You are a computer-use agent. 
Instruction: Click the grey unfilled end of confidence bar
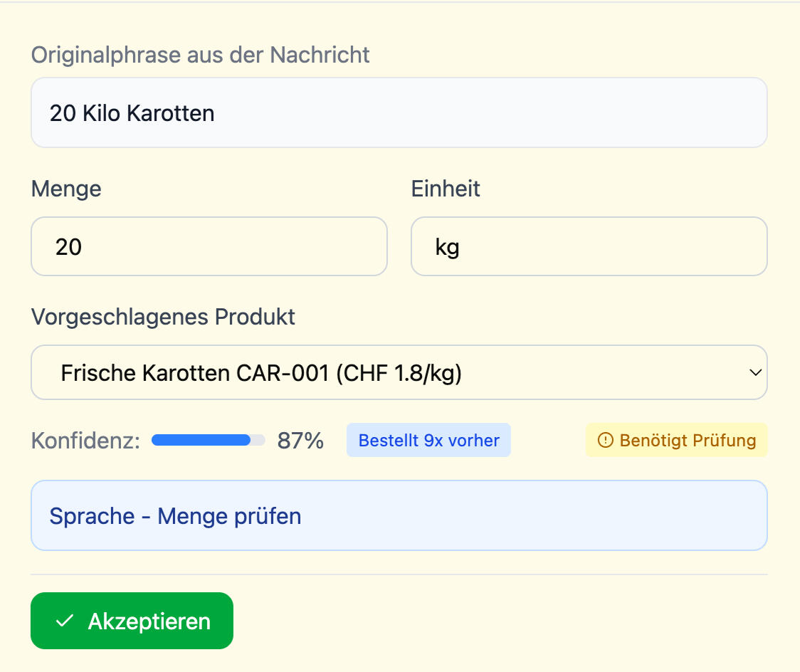pos(258,441)
